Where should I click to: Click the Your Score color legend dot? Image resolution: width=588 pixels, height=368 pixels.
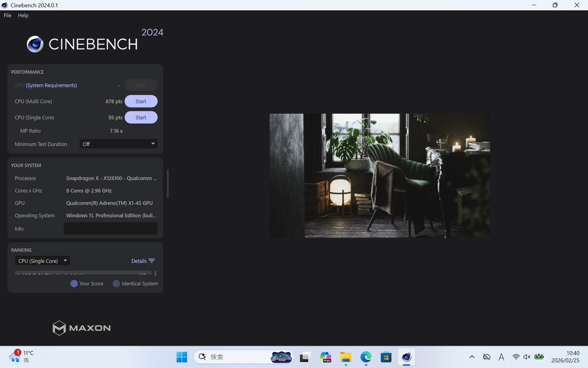(74, 284)
